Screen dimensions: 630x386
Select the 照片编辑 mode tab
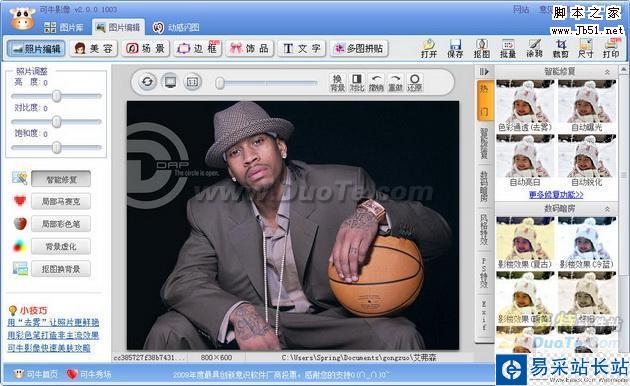[x=36, y=49]
